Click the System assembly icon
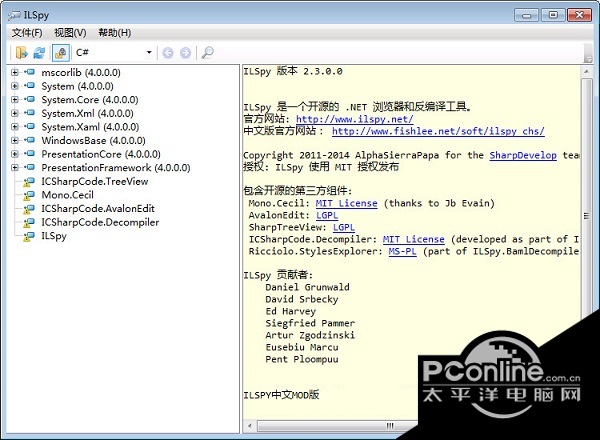This screenshot has height=440, width=600. click(29, 85)
